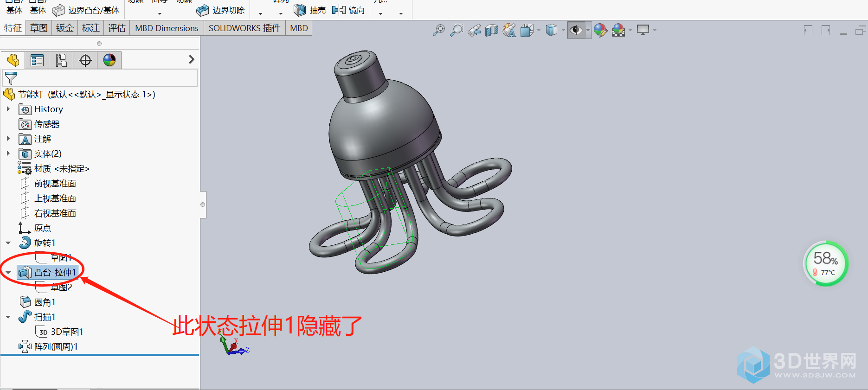Viewport: 868px width, 390px height.
Task: Switch to the 评估 evaluate tab
Action: [117, 28]
